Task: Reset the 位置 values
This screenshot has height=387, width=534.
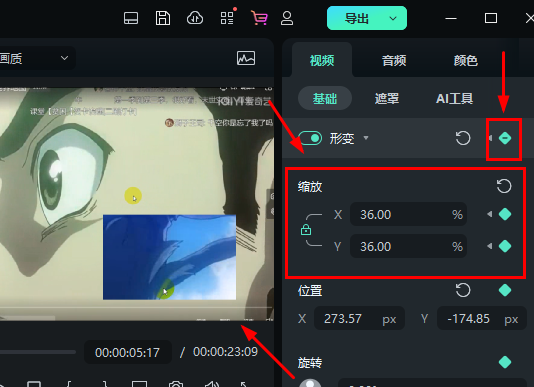Action: point(463,290)
